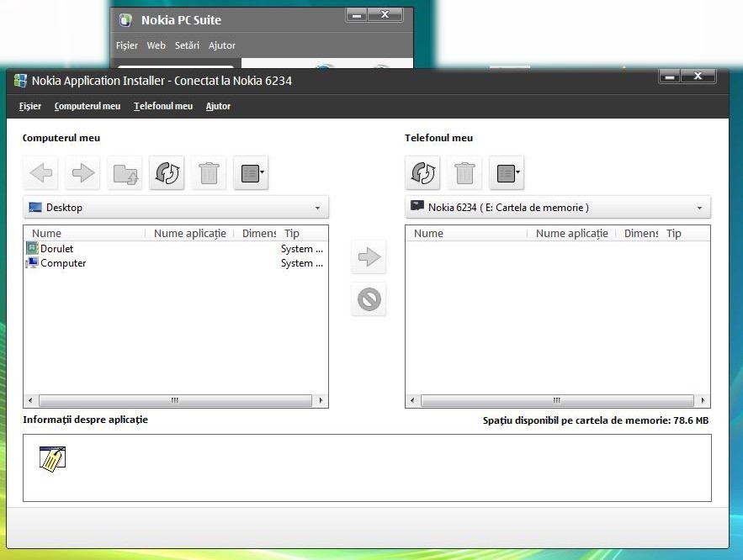Click the phone list horizontal scrollbar thumb
The height and width of the screenshot is (560, 743).
pos(557,400)
